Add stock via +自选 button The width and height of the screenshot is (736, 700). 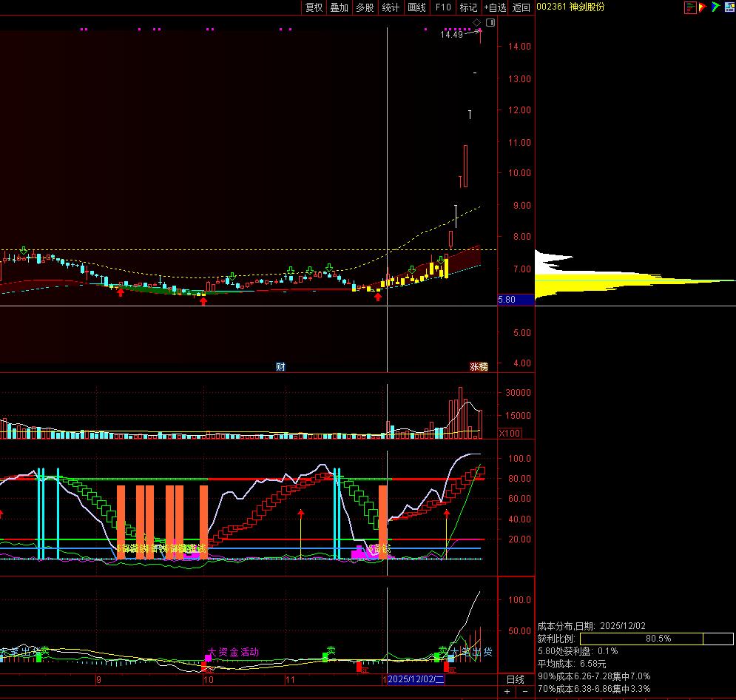point(495,7)
